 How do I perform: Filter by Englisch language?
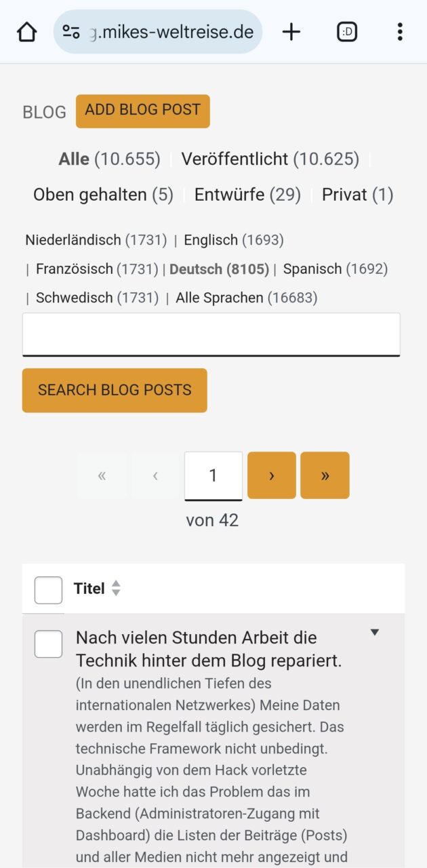pyautogui.click(x=211, y=240)
